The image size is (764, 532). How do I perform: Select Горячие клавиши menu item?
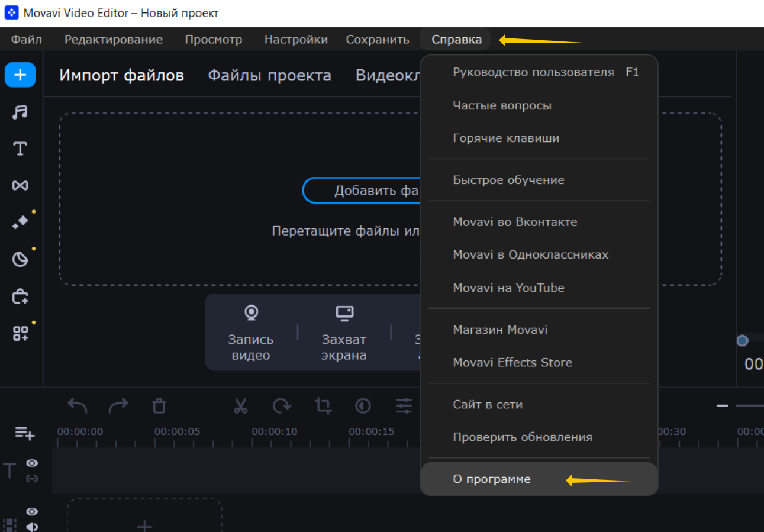539,138
